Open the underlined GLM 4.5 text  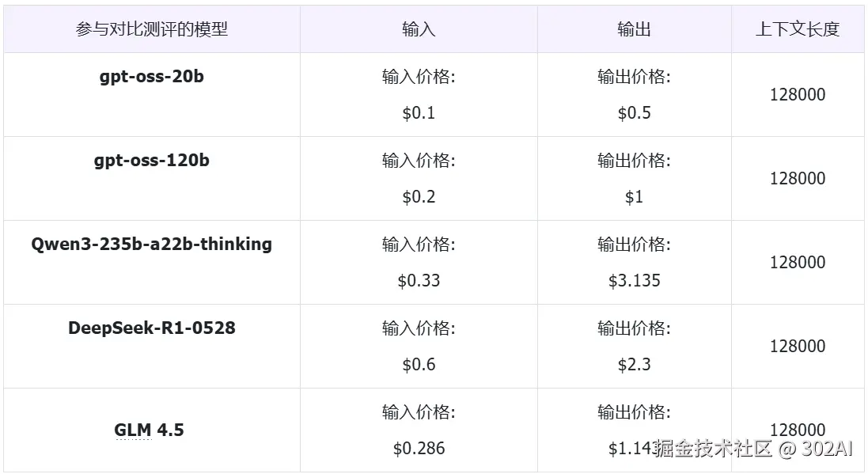tap(149, 430)
